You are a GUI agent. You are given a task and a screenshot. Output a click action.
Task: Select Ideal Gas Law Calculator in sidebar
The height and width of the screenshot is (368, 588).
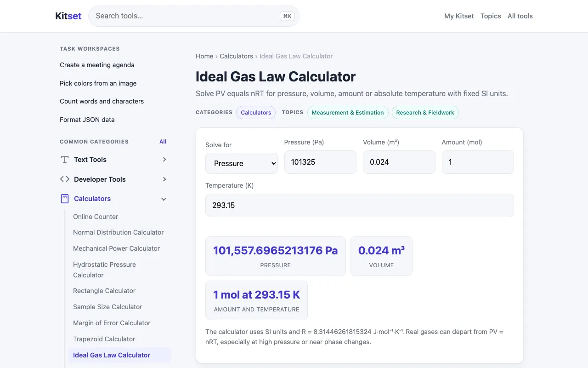[119, 355]
